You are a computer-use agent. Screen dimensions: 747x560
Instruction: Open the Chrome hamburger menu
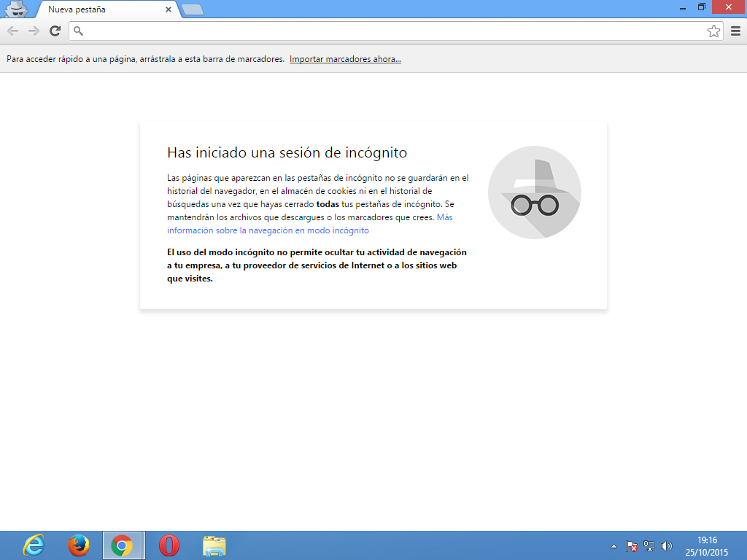735,31
